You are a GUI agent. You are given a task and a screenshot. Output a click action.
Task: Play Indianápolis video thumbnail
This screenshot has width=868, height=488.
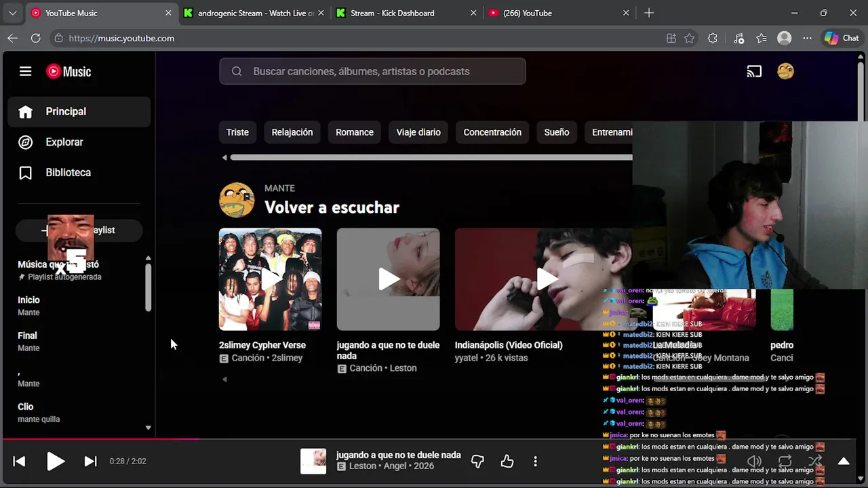(x=547, y=279)
